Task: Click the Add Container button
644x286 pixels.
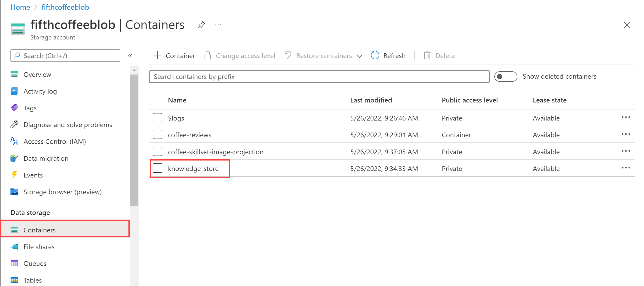Action: [173, 55]
